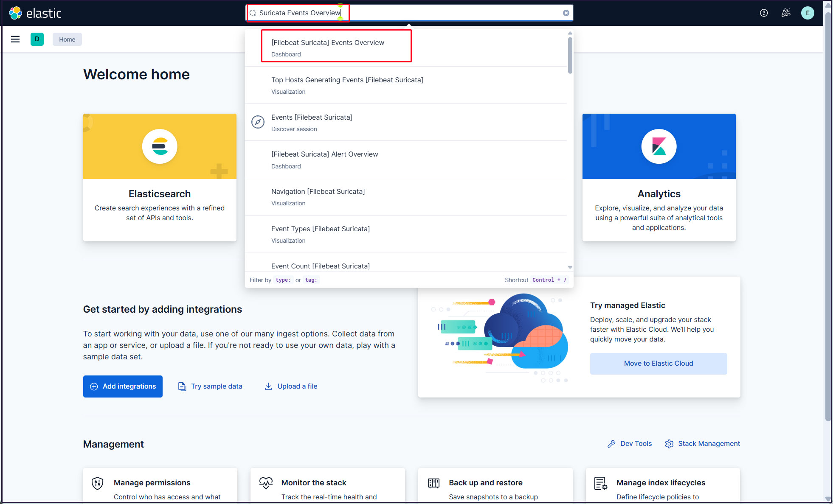Click in the Suricata Events Overview search field

click(x=410, y=13)
